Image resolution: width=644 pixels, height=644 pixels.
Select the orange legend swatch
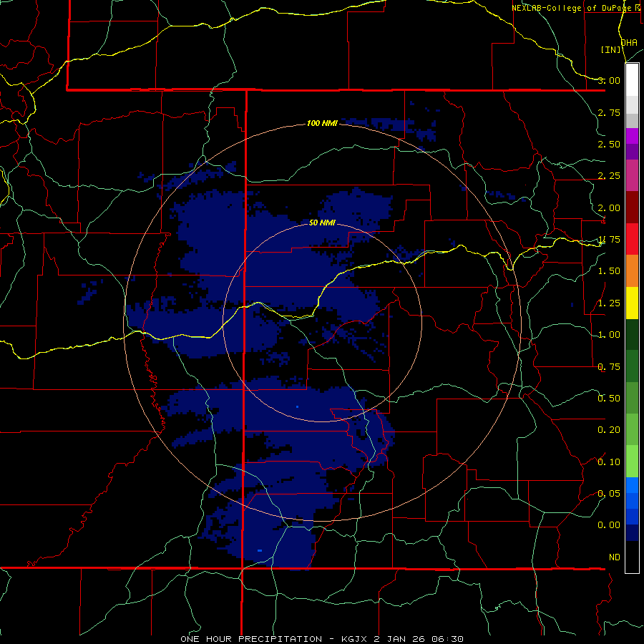(632, 271)
